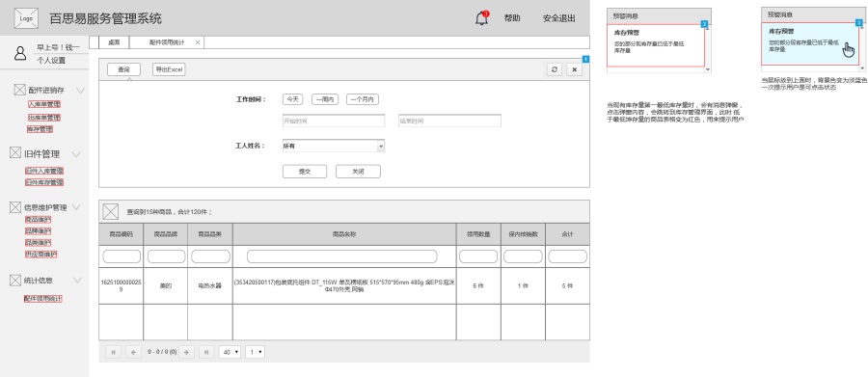Click the icon beside 信息维护管理
868x377 pixels.
15,207
